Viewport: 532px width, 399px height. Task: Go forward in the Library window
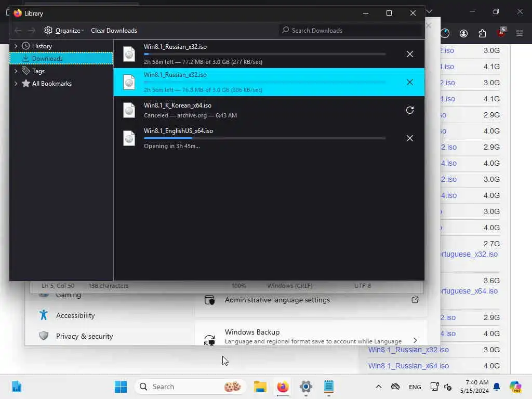click(32, 31)
